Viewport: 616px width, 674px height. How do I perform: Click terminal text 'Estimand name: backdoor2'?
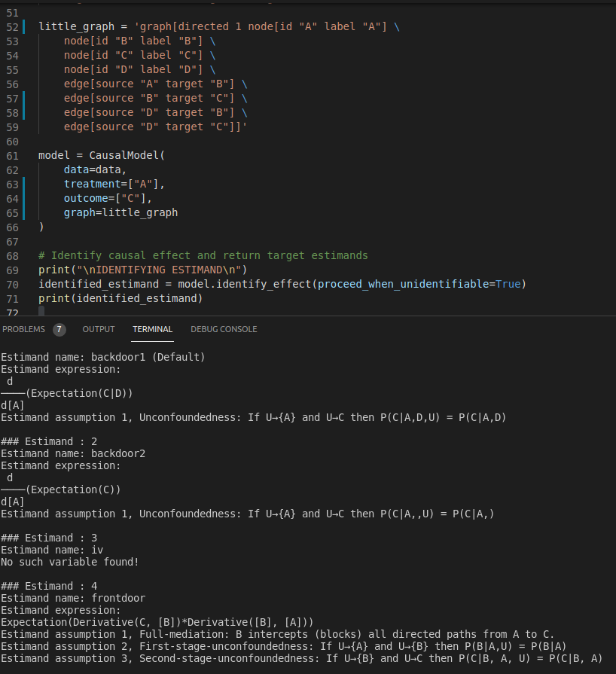pos(73,453)
